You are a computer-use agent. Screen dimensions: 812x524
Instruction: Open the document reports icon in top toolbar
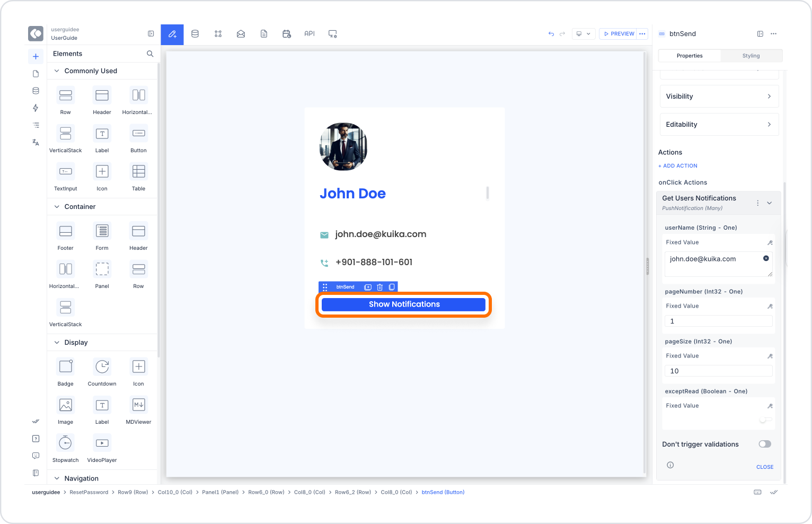pos(264,34)
